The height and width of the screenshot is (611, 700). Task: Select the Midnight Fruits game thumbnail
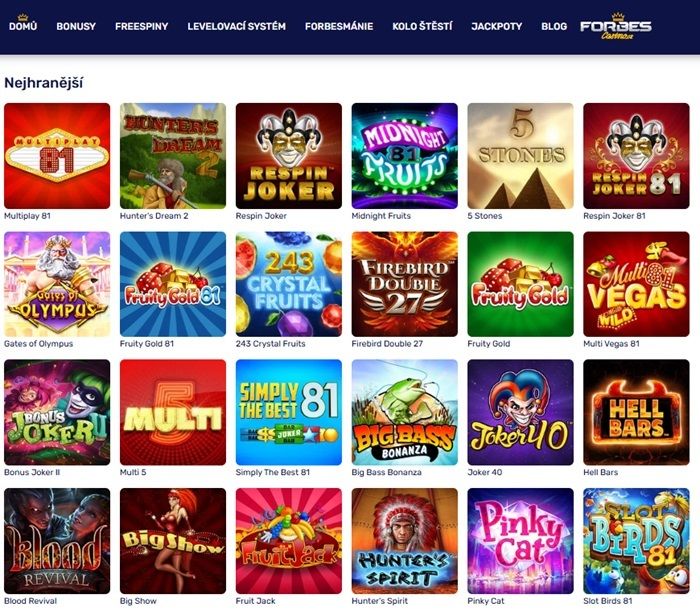coord(404,156)
